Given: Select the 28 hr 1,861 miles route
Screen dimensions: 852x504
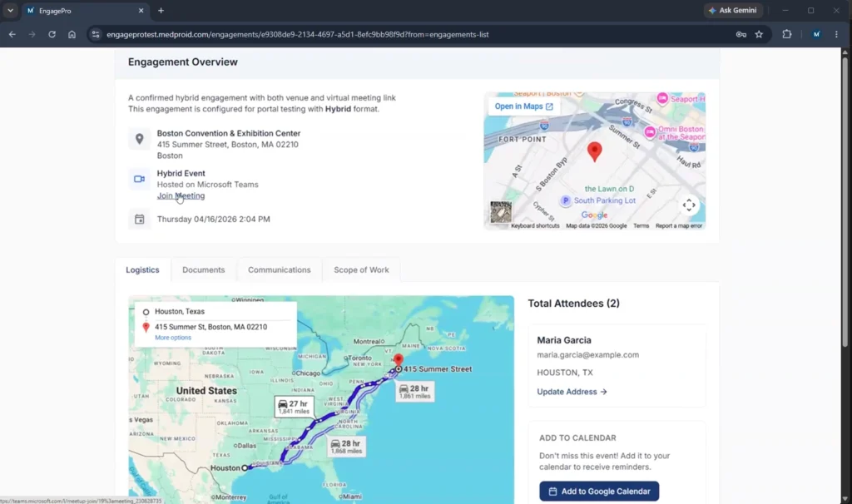Looking at the screenshot, I should point(414,392).
